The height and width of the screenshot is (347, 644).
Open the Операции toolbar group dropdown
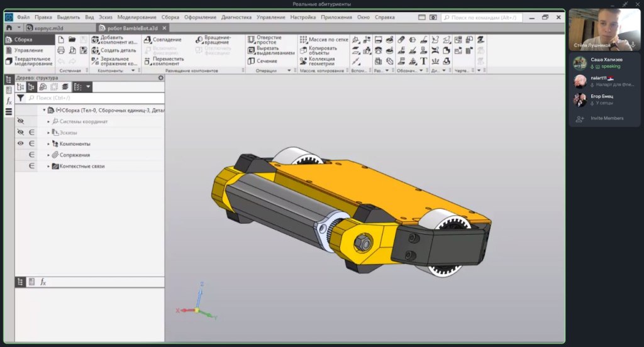pos(289,71)
